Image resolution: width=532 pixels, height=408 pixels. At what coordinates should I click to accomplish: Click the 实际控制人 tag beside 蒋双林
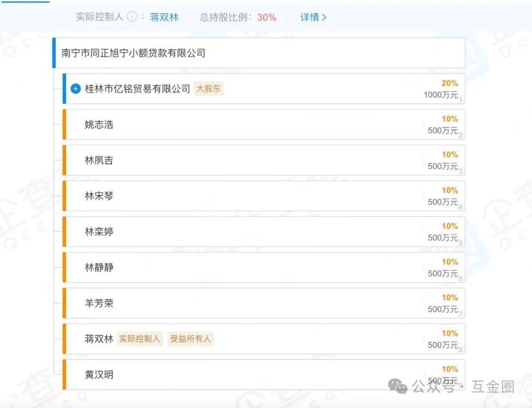pos(139,339)
